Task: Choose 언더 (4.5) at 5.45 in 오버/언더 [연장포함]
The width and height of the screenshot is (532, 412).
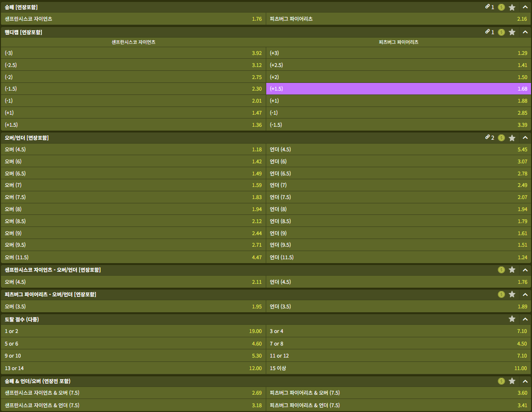Action: click(399, 149)
